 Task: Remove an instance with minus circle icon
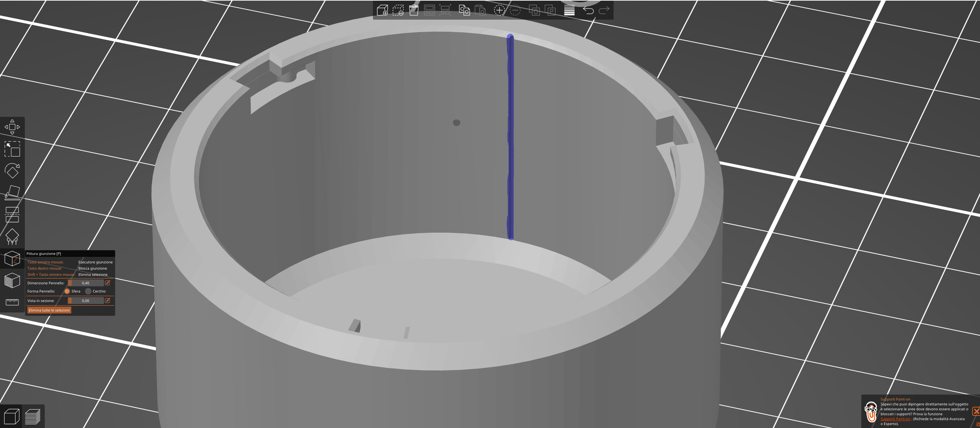tap(515, 10)
